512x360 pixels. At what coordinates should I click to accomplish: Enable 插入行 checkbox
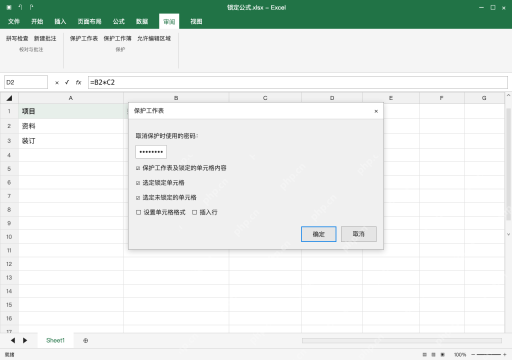click(x=194, y=212)
